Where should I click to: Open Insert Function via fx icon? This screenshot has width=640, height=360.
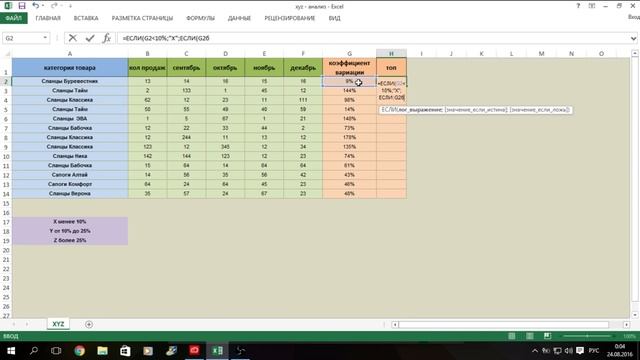coord(107,38)
